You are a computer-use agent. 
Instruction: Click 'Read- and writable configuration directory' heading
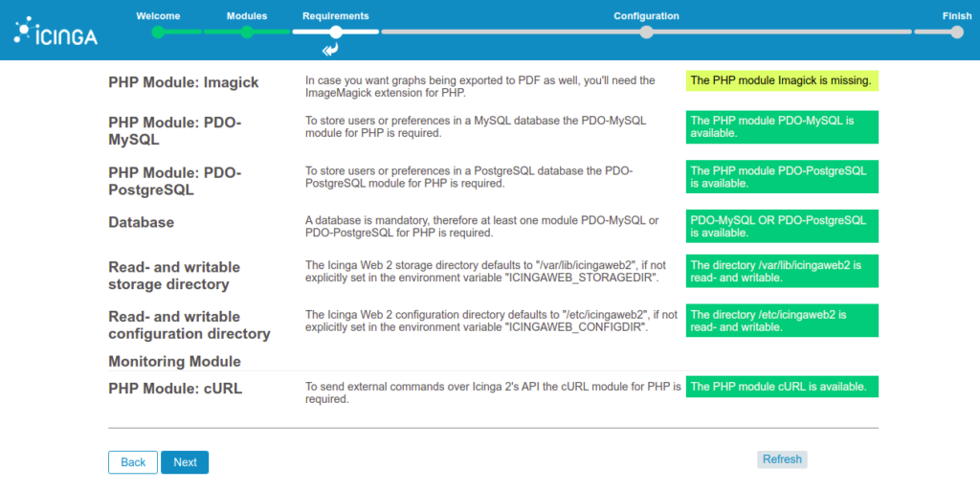coord(189,324)
